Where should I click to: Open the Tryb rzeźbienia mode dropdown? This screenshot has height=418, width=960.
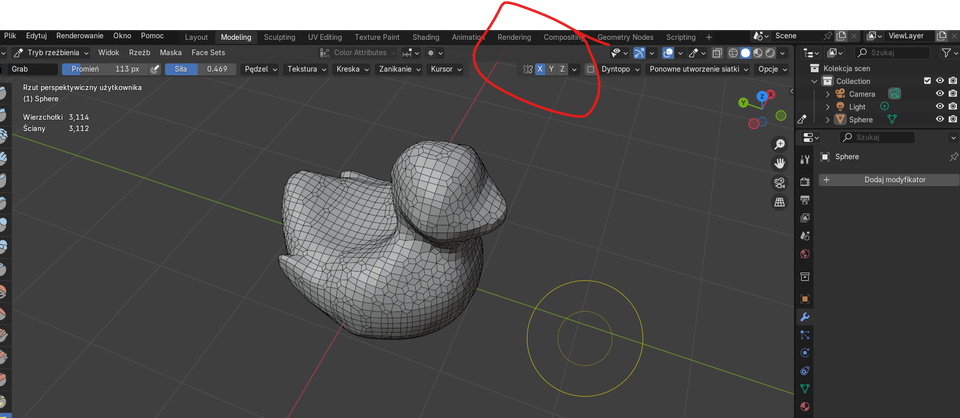[51, 53]
